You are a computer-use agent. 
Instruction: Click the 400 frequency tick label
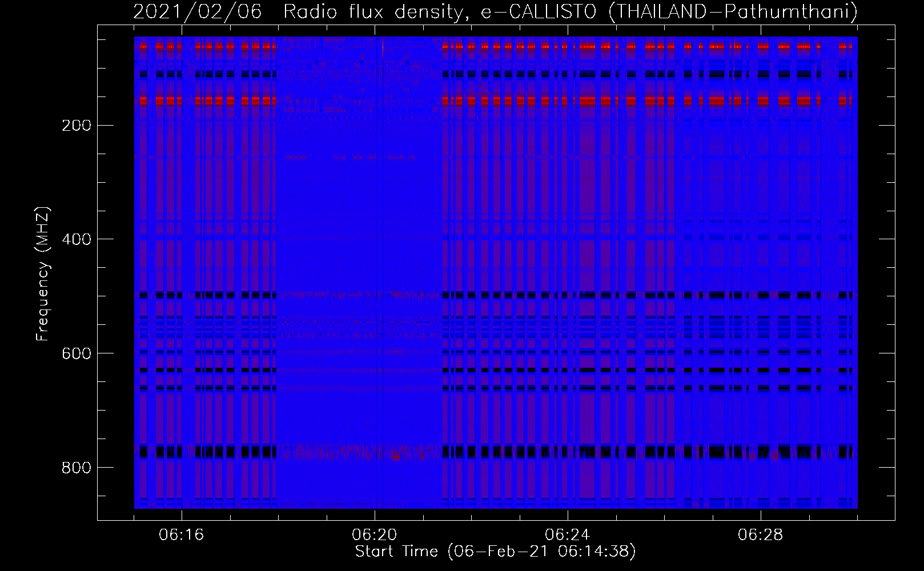(75, 239)
